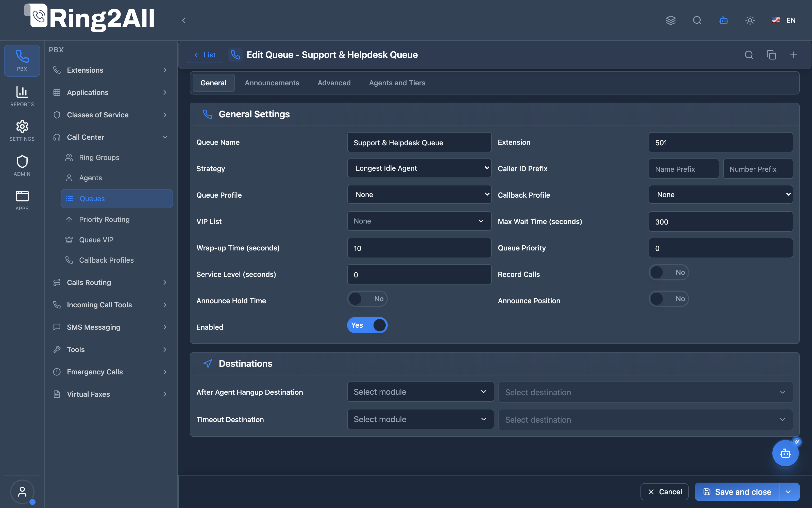Search within the Edit Queue header
Screen dimensions: 812x508
[749, 55]
